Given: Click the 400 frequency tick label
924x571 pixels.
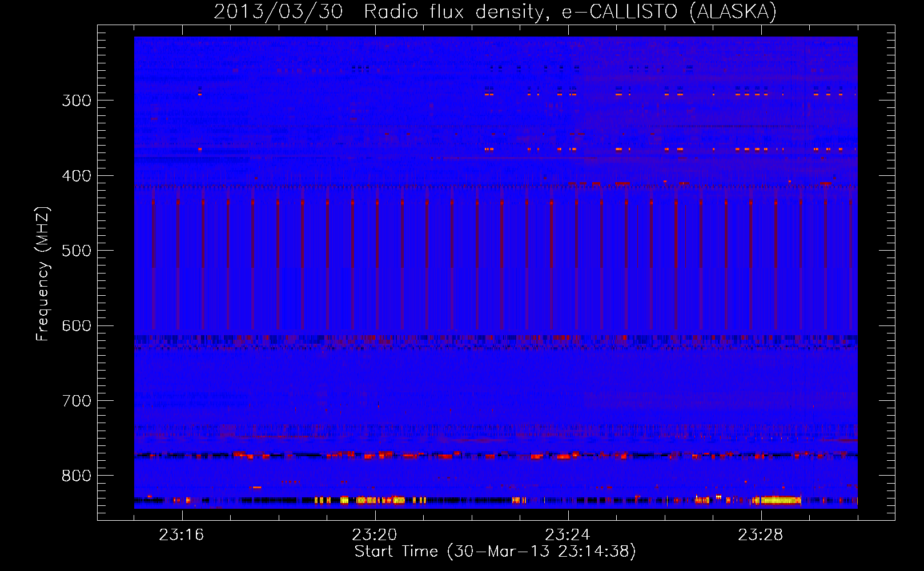Looking at the screenshot, I should (x=77, y=176).
